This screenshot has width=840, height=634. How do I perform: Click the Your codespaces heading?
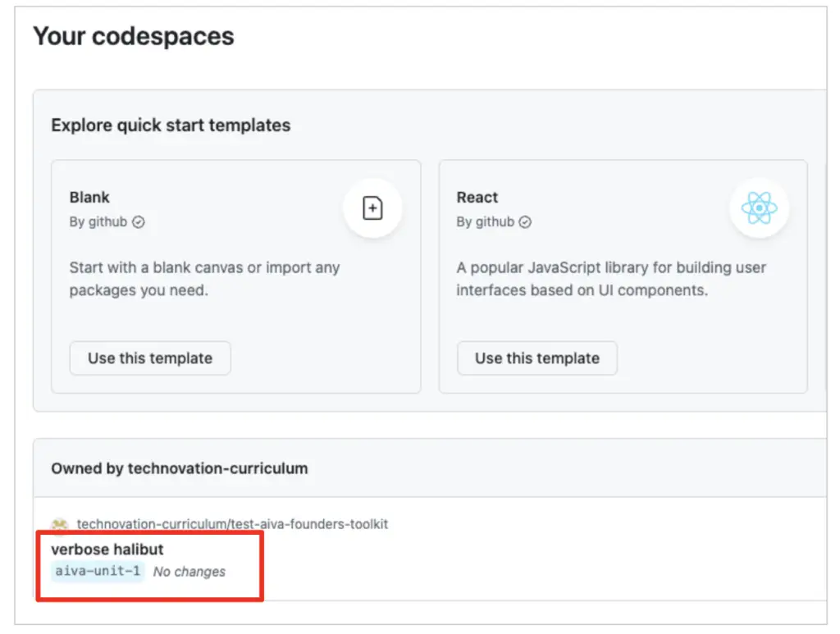tap(134, 36)
